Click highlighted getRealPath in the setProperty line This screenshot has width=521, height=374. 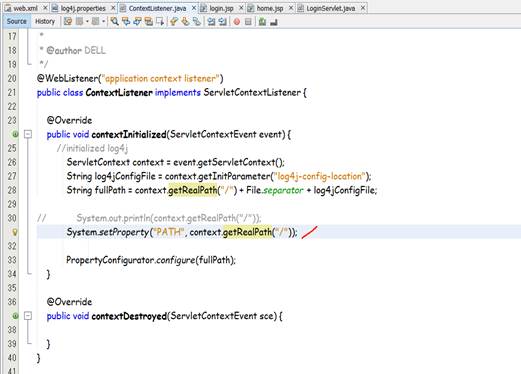pos(247,232)
